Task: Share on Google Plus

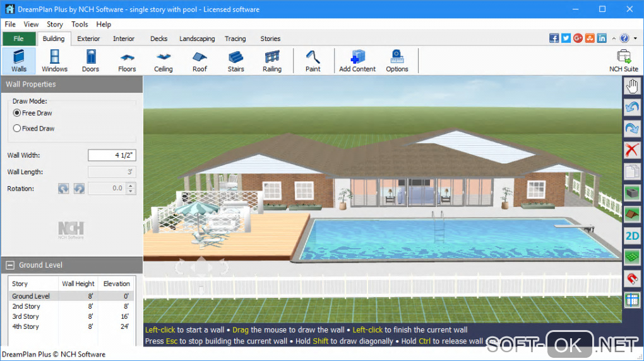Action: point(578,38)
